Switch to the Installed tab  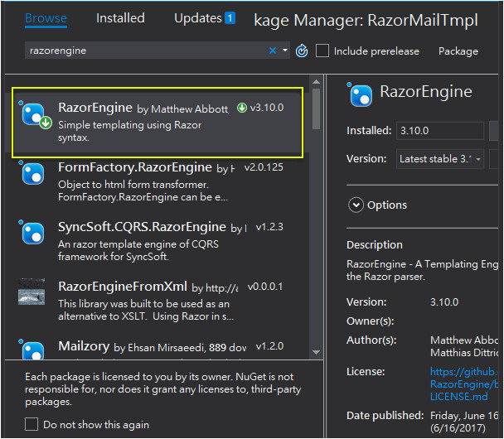(120, 18)
